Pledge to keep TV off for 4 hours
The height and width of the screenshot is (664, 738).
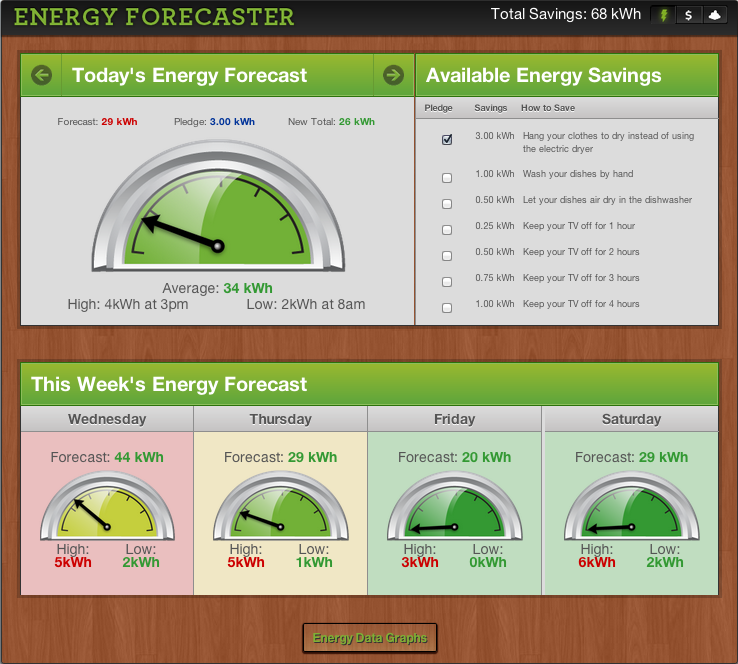(x=447, y=308)
